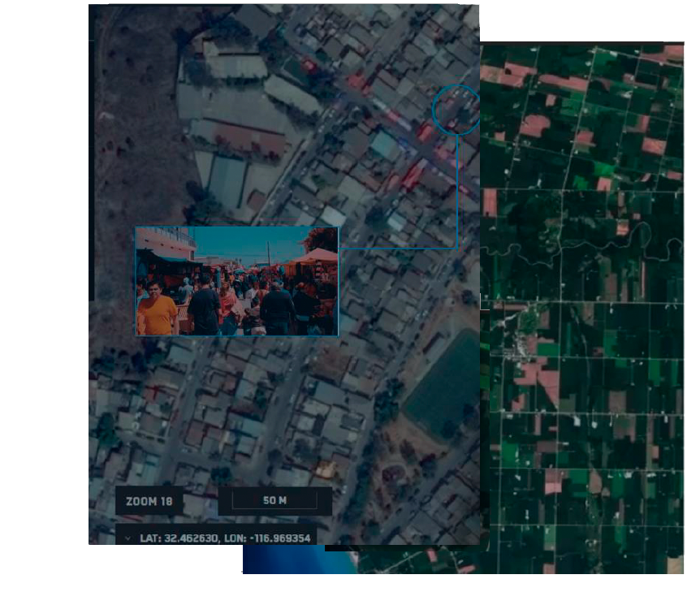Viewport: 700px width, 592px height.
Task: Click the ZOOM 18 level indicator
Action: point(149,501)
